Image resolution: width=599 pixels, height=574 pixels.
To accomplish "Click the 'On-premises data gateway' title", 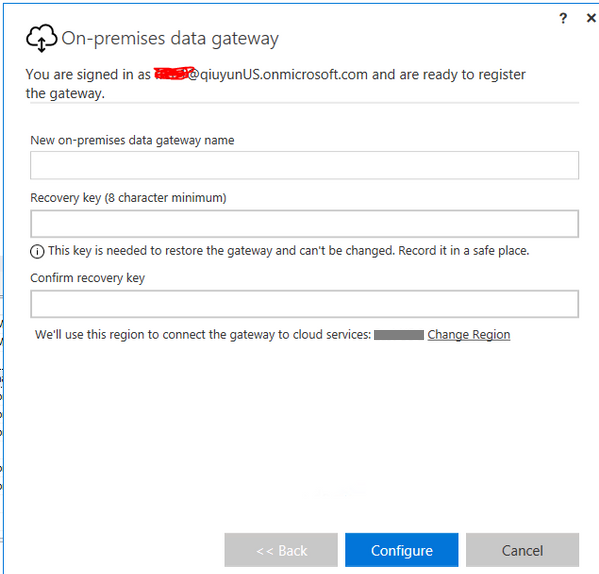I will pos(170,39).
